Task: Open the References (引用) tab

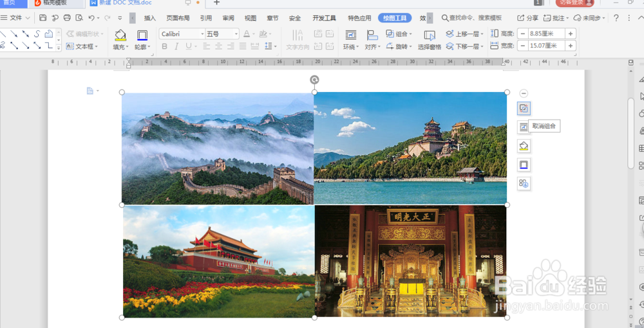Action: click(x=206, y=18)
